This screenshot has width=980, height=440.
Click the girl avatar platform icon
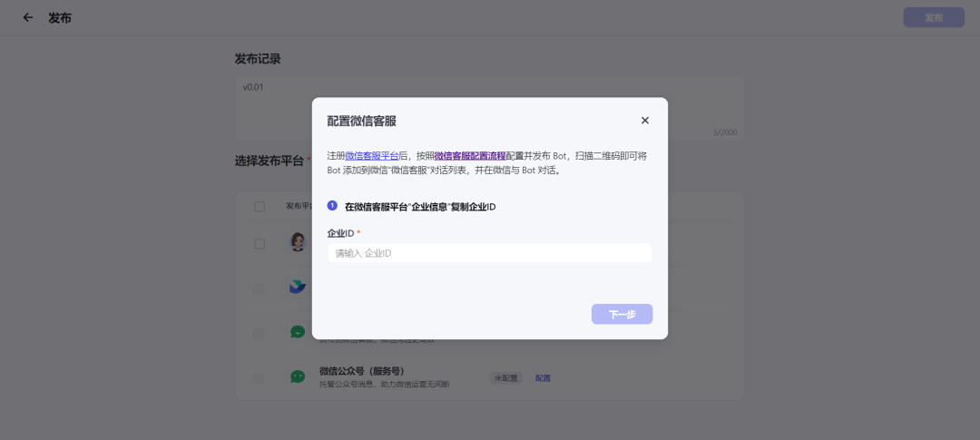(298, 242)
